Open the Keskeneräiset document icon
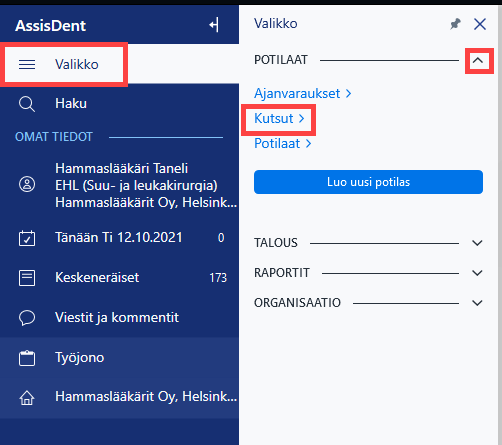This screenshot has width=502, height=445. tap(27, 278)
